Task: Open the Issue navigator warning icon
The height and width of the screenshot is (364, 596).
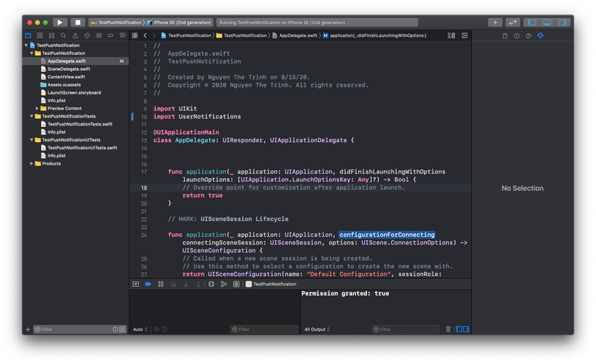Action: [75, 35]
